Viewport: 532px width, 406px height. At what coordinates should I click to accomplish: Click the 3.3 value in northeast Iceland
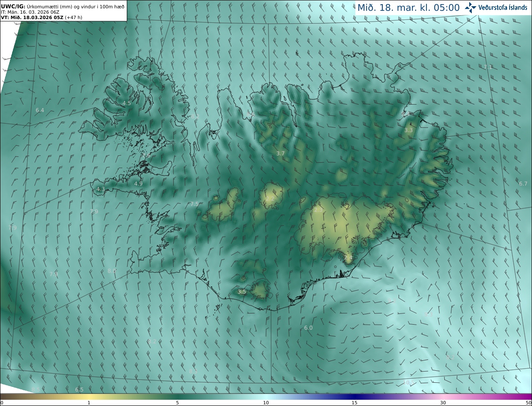(x=409, y=130)
